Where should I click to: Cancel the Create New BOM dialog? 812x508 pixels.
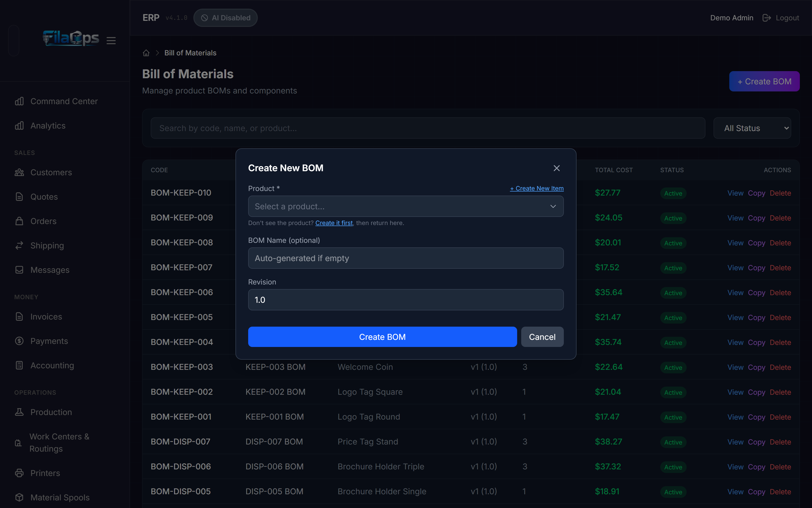[x=542, y=337]
